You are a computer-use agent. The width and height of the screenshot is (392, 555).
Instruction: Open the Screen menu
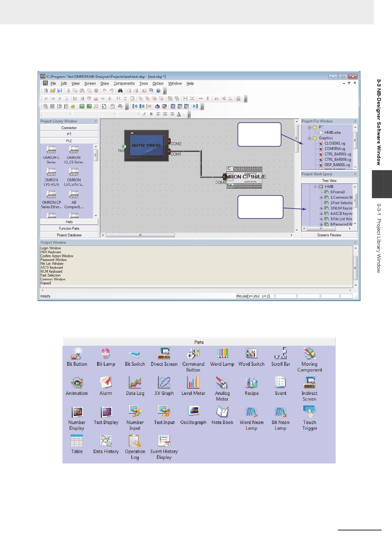(90, 84)
